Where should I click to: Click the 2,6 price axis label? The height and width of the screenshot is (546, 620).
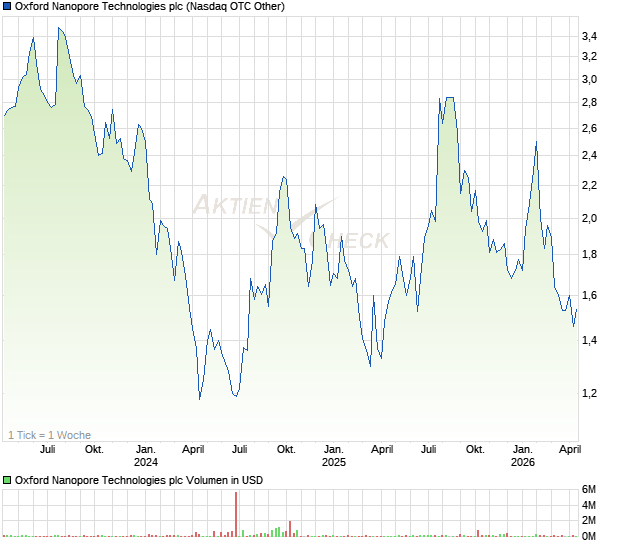pyautogui.click(x=589, y=128)
